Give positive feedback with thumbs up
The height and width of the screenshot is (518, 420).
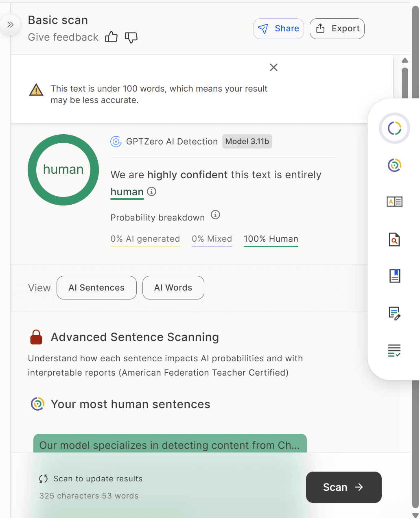(x=111, y=37)
